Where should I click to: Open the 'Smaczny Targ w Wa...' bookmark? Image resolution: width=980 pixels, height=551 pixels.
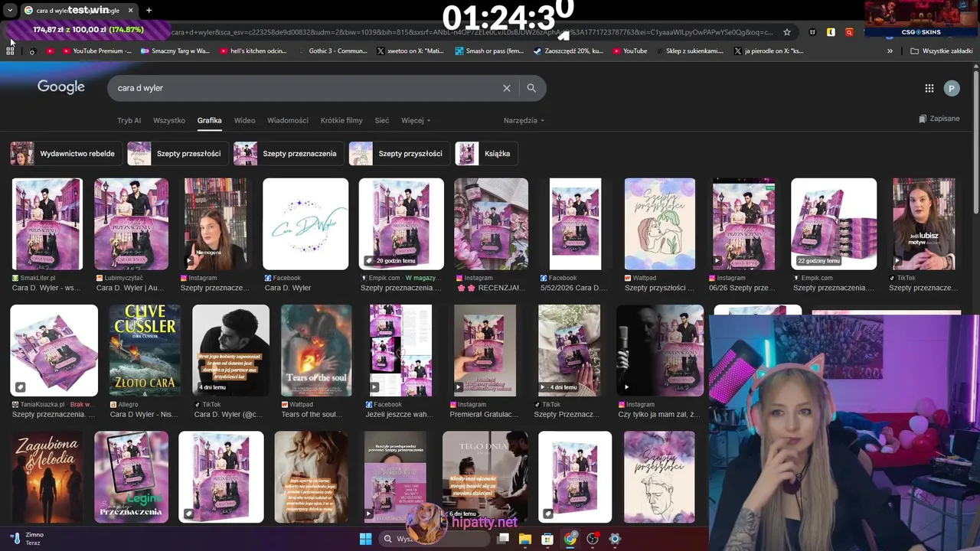[x=175, y=51]
